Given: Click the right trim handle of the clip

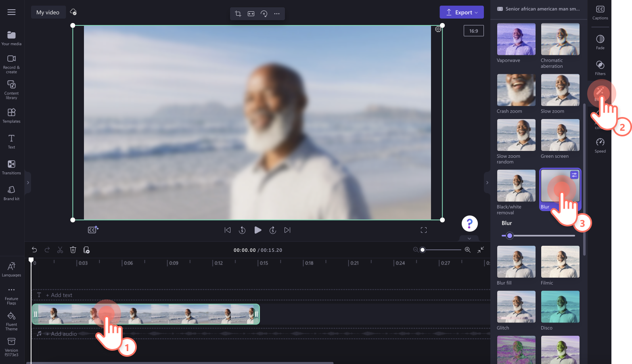Looking at the screenshot, I should click(256, 314).
